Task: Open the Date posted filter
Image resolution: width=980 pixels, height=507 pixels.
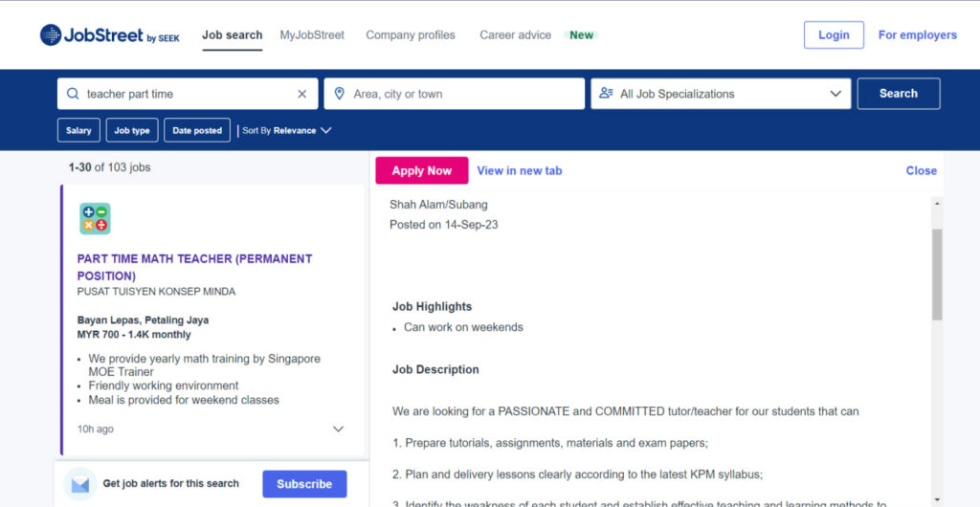Action: [197, 130]
